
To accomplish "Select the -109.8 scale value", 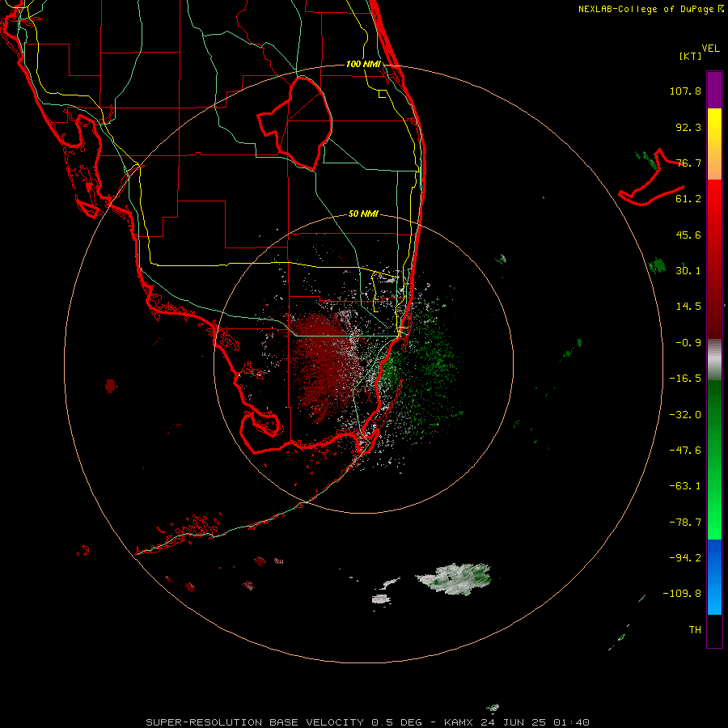I will (x=682, y=594).
